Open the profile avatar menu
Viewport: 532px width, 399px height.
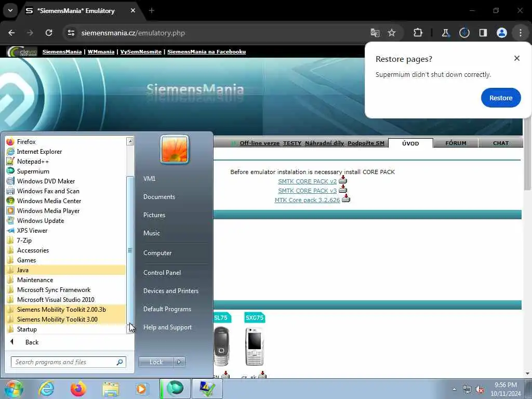coord(501,33)
